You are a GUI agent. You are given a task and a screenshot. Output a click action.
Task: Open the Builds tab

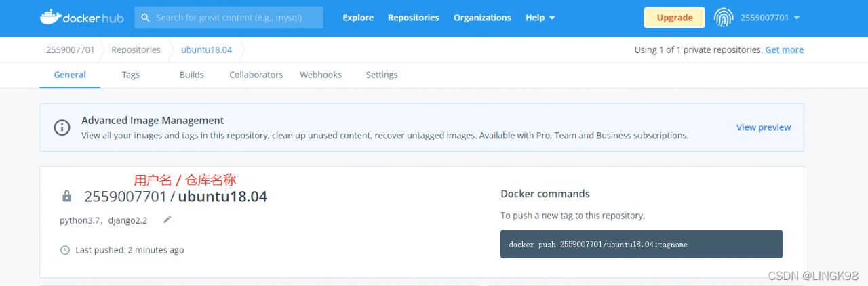tap(192, 75)
